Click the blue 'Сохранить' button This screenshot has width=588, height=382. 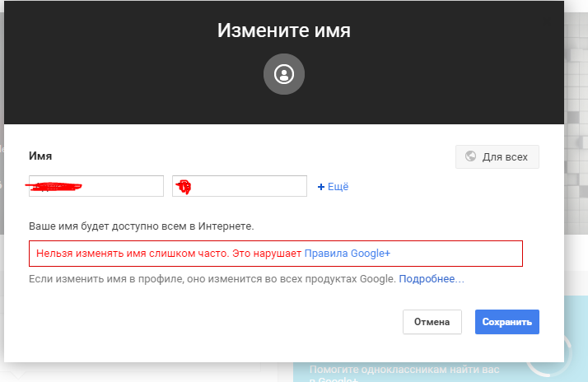[x=507, y=322]
